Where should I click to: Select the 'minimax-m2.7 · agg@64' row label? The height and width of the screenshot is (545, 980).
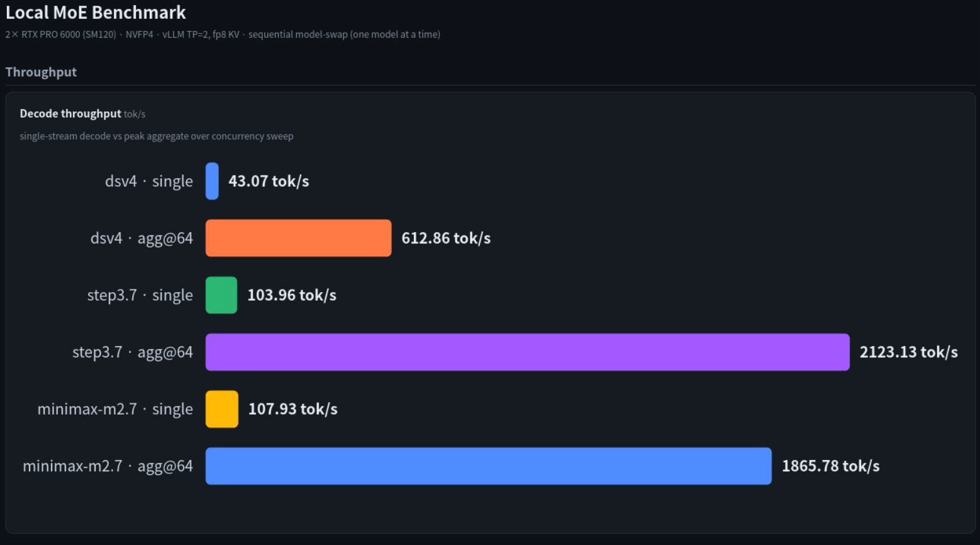[108, 466]
